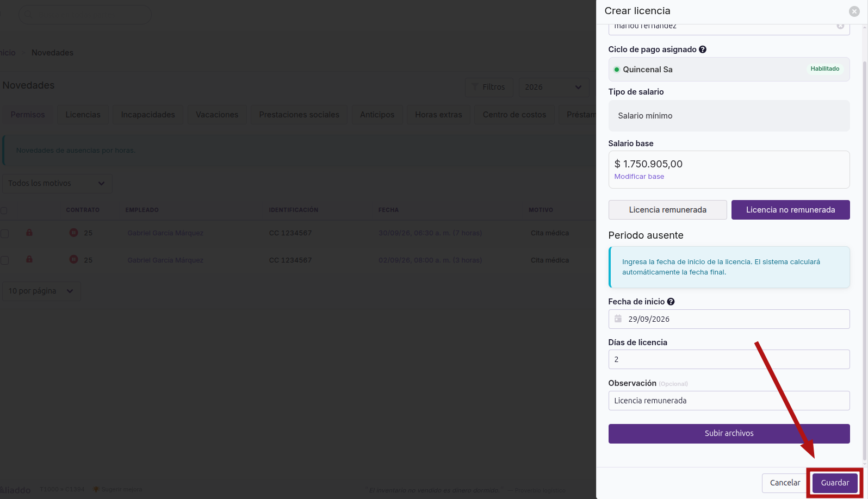Click the Cancelar button
Screen dimensions: 868x499
click(785, 483)
